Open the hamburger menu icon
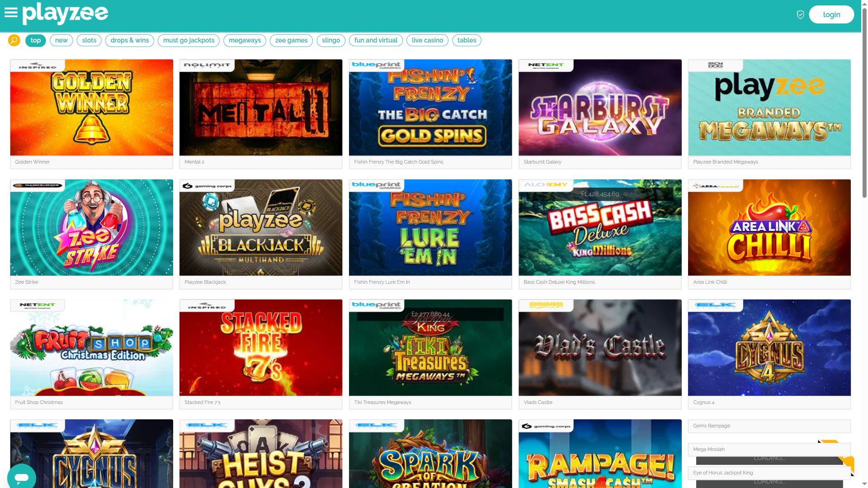The width and height of the screenshot is (868, 488). pos(11,13)
